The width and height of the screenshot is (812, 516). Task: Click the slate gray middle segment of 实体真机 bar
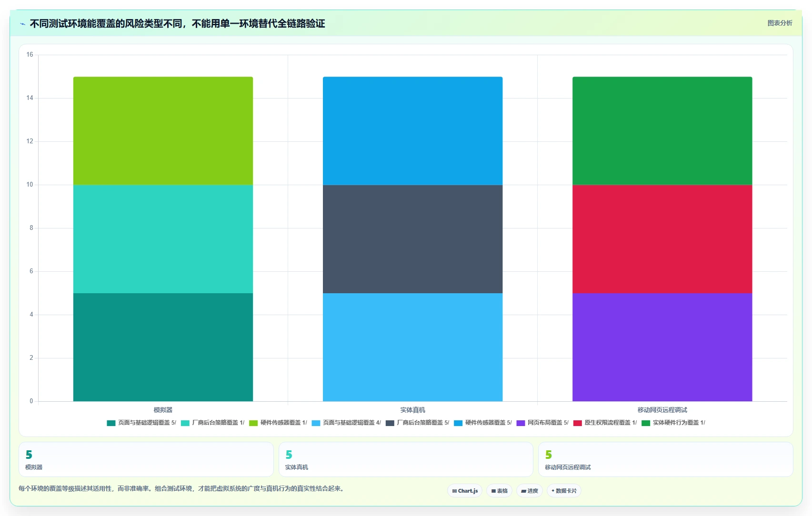click(x=412, y=239)
